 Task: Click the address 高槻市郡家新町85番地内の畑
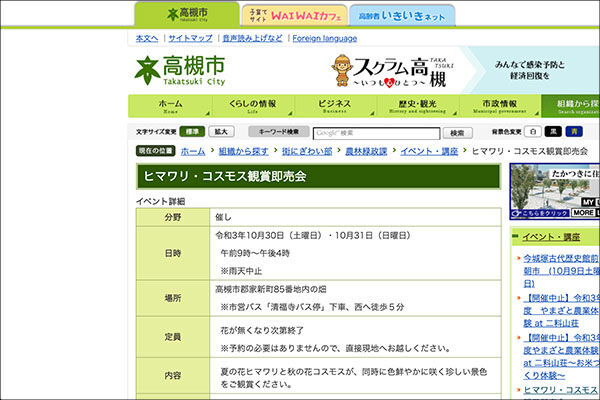271,289
